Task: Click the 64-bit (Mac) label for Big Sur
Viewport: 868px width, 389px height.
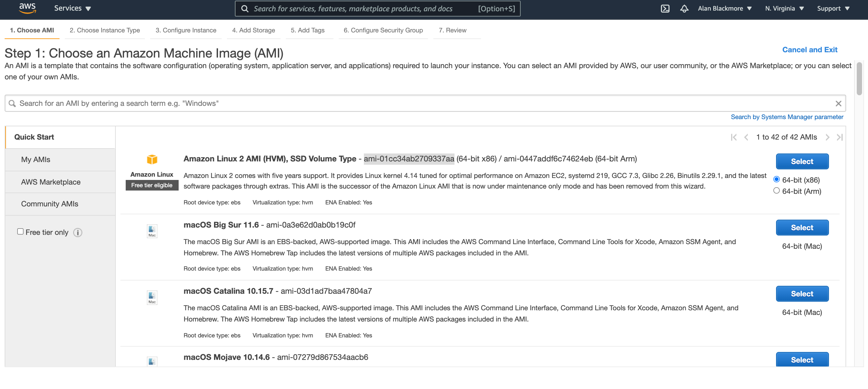Action: pyautogui.click(x=802, y=246)
